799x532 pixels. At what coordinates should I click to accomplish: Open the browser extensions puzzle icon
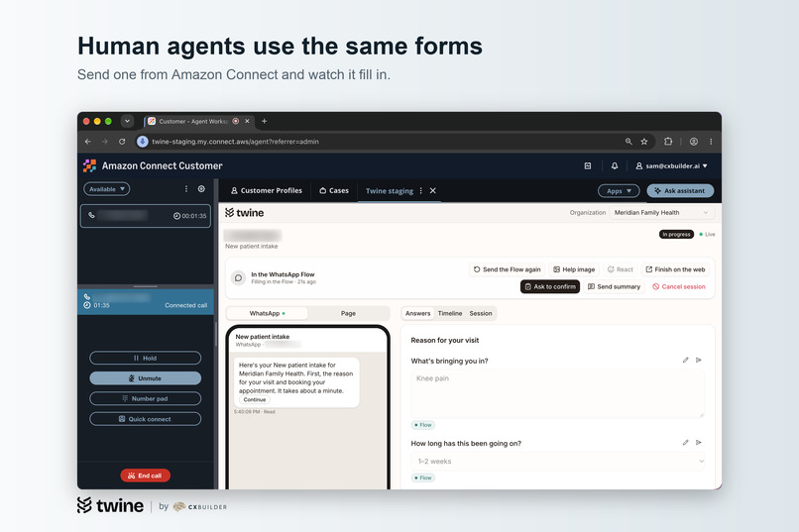(668, 142)
